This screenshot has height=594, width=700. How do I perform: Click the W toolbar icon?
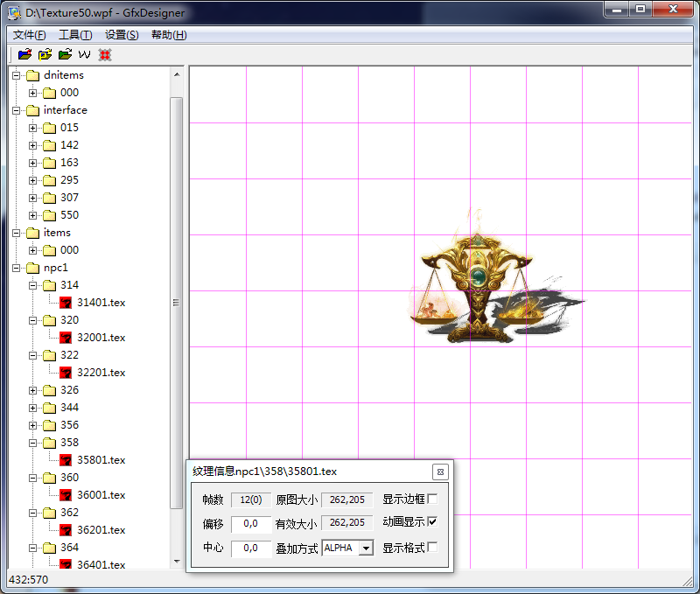pyautogui.click(x=84, y=54)
